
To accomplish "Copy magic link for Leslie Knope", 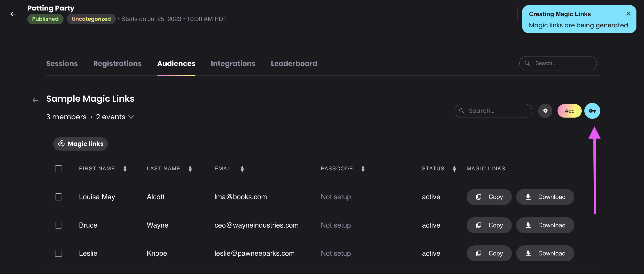I will [x=489, y=253].
